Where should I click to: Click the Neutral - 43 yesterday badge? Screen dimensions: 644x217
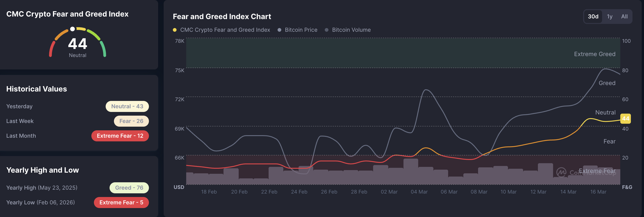[x=127, y=106]
